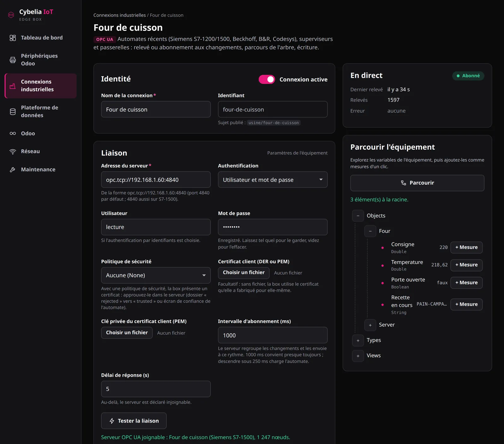Click the Utilisateur input field
Image resolution: width=504 pixels, height=444 pixels.
pyautogui.click(x=156, y=227)
